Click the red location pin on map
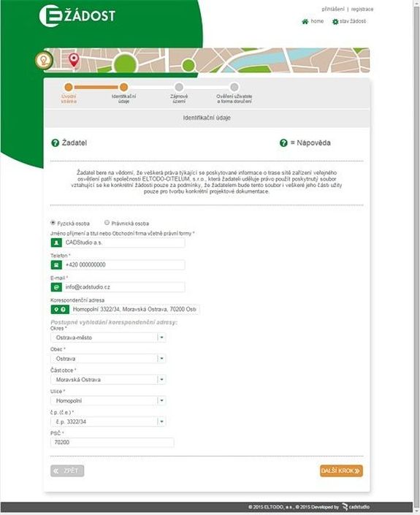Viewport: 420px width, 515px height. pyautogui.click(x=74, y=61)
